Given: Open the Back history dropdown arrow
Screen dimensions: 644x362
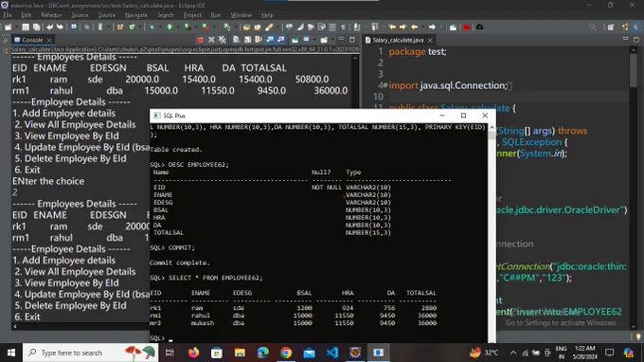Looking at the screenshot, I should 423,27.
